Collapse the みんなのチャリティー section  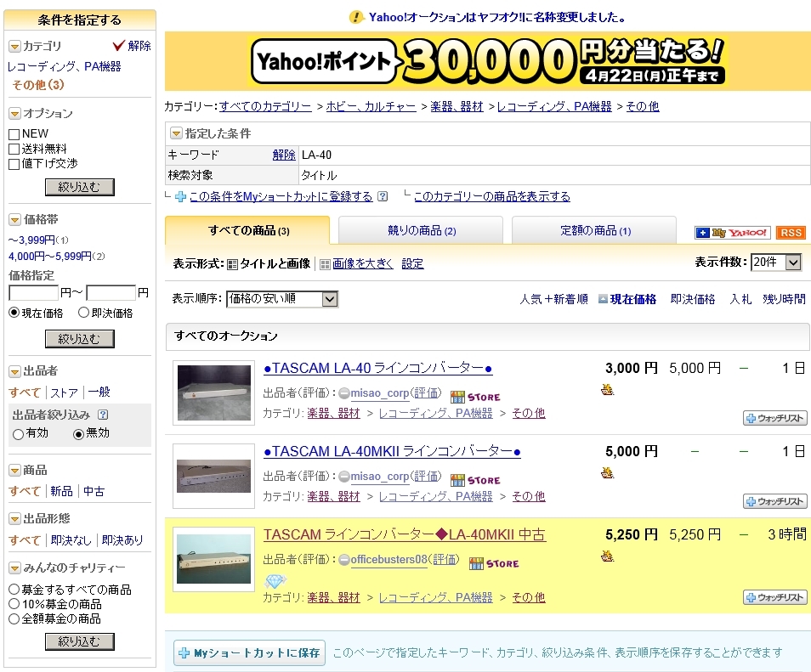coord(15,568)
